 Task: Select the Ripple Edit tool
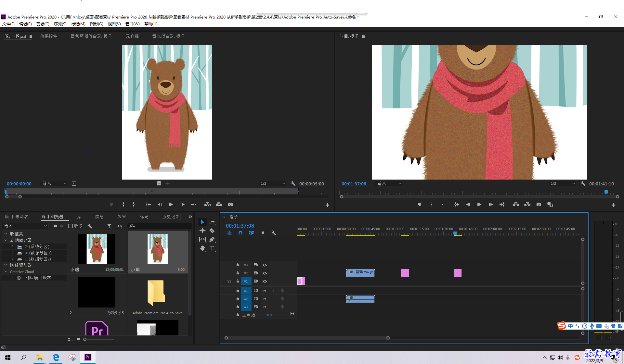point(202,231)
